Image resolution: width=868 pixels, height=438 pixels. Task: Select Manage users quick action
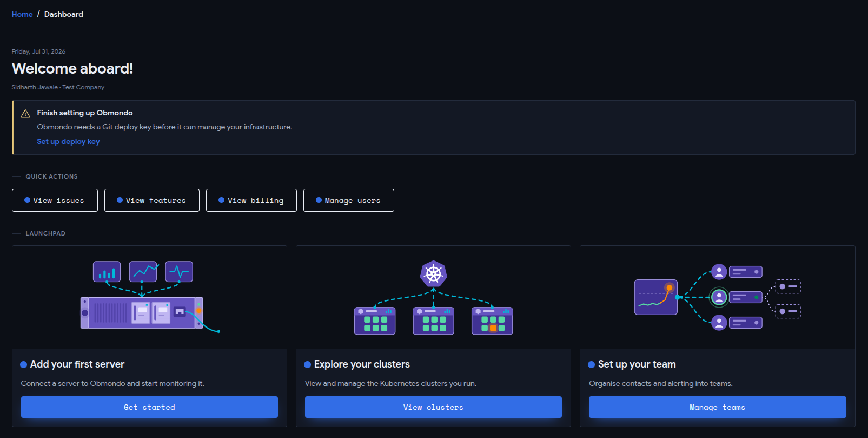(349, 200)
